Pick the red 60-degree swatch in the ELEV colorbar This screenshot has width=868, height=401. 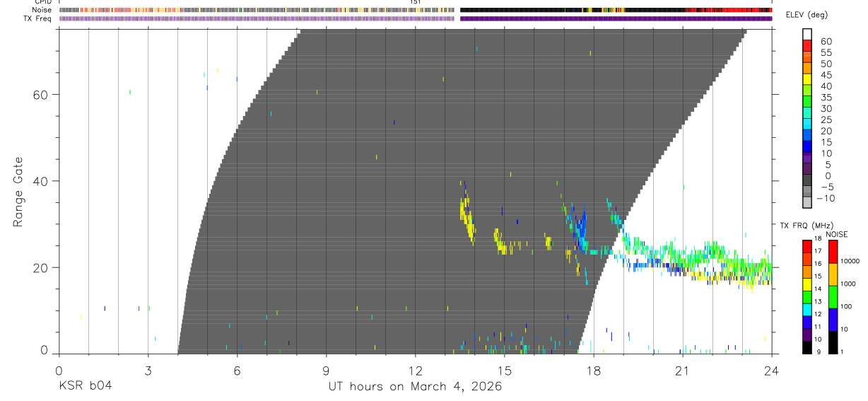[x=807, y=45]
